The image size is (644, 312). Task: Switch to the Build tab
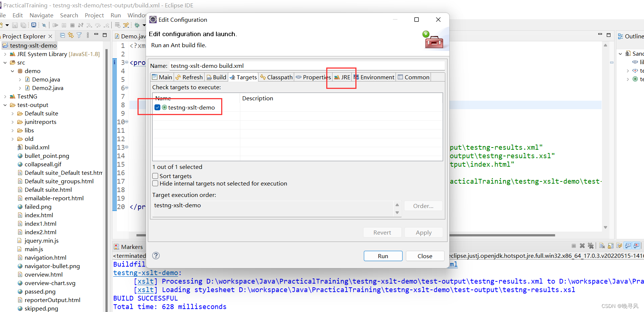tap(216, 77)
